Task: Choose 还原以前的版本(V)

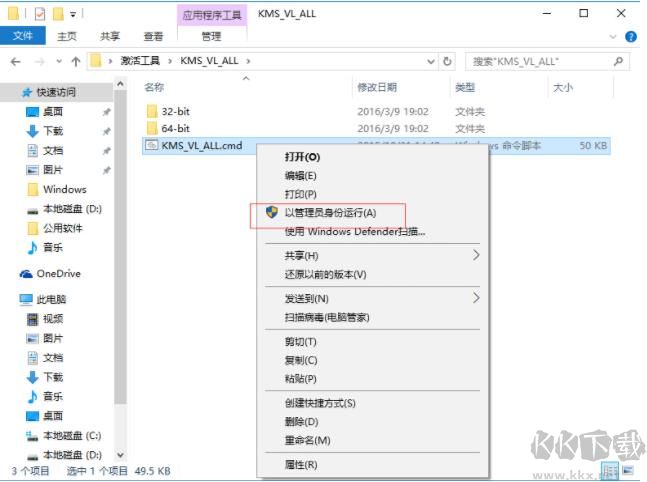Action: click(325, 274)
